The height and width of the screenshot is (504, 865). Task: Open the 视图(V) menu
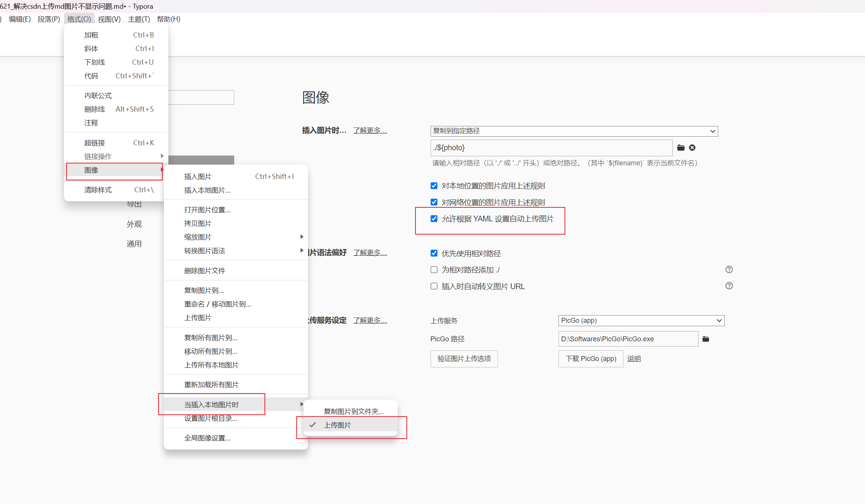(109, 19)
